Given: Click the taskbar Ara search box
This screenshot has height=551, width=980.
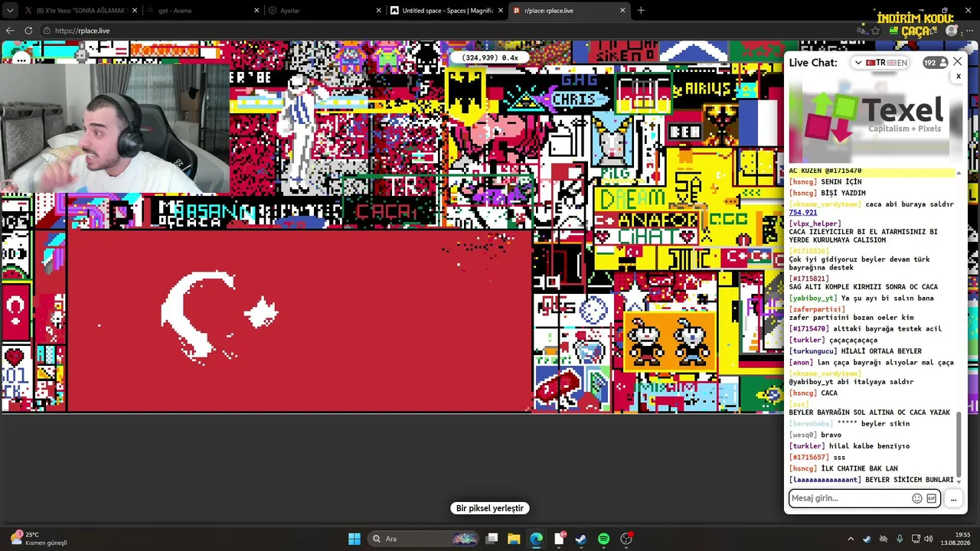Looking at the screenshot, I should 423,539.
